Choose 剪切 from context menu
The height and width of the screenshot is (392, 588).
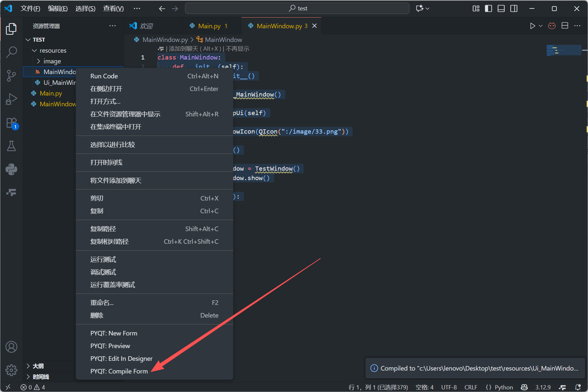(x=154, y=198)
